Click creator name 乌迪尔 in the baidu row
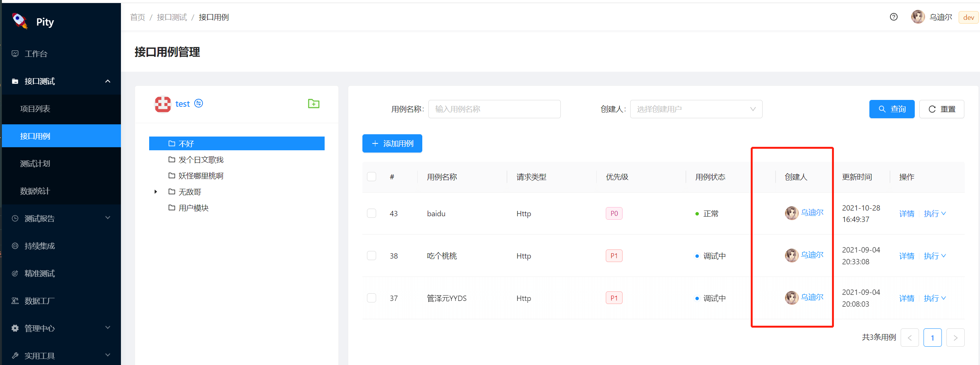Viewport: 980px width, 365px height. click(x=812, y=212)
